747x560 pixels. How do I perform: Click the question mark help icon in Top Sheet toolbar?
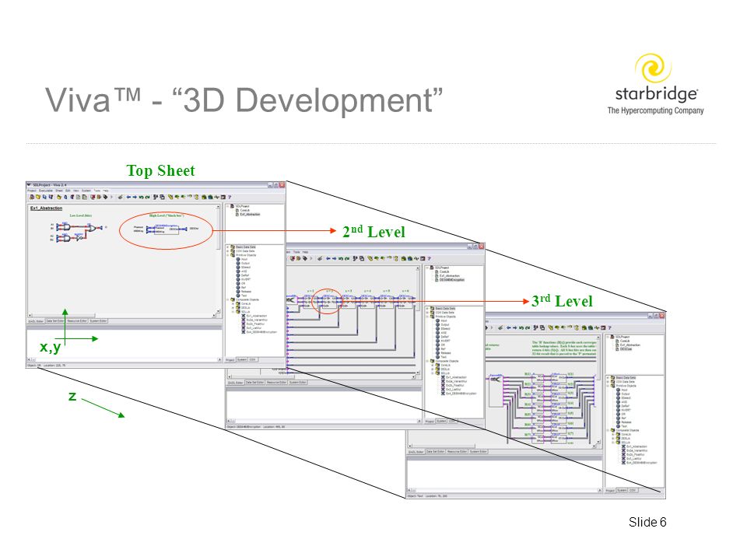230,197
